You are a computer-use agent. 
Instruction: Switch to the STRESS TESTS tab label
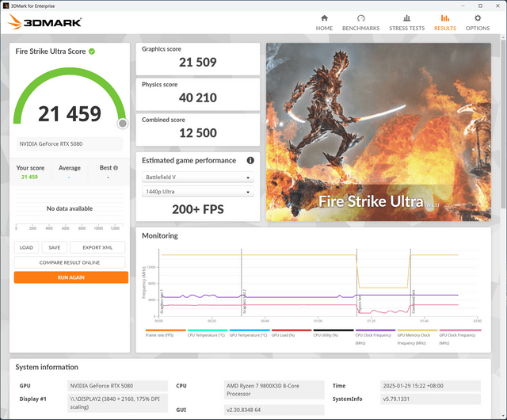(406, 29)
